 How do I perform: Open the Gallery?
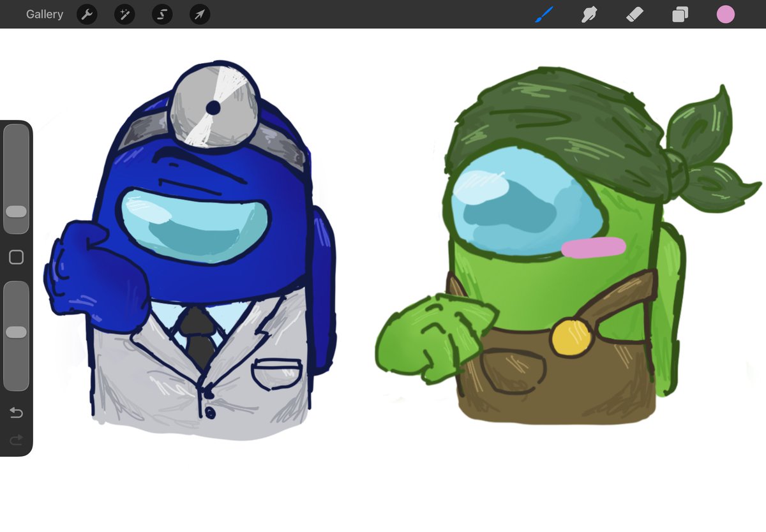point(45,14)
